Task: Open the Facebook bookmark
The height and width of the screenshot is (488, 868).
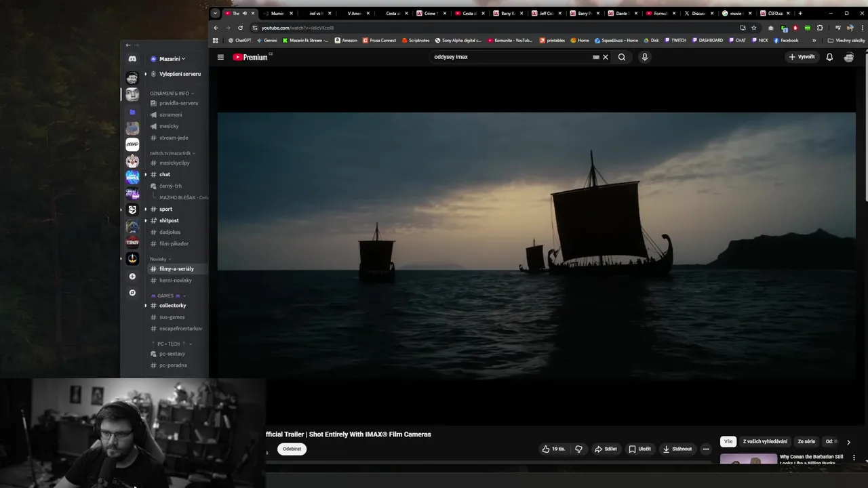Action: (786, 40)
